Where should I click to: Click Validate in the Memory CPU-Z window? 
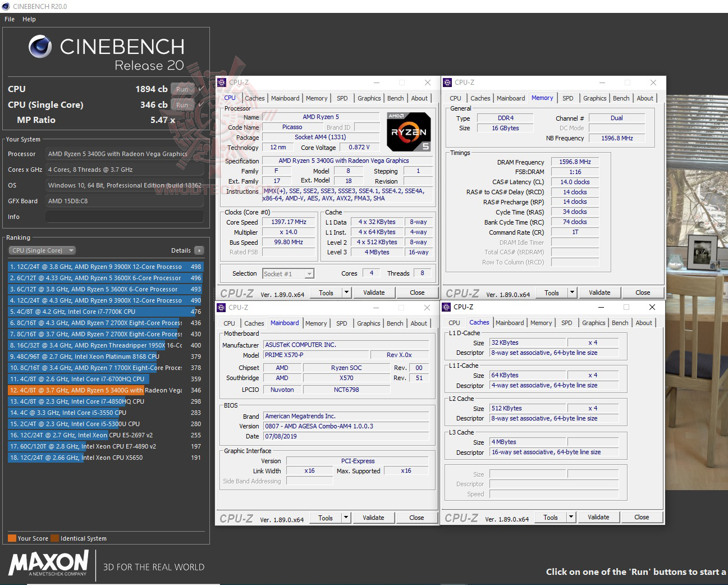(599, 292)
